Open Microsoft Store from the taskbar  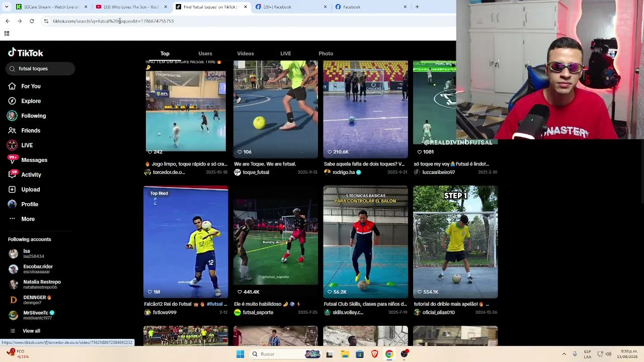359,354
